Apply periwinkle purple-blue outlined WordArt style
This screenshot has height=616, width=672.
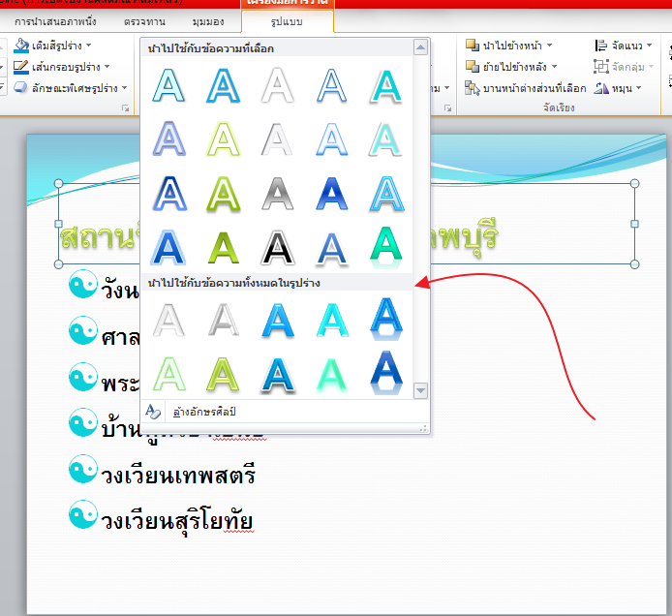168,139
